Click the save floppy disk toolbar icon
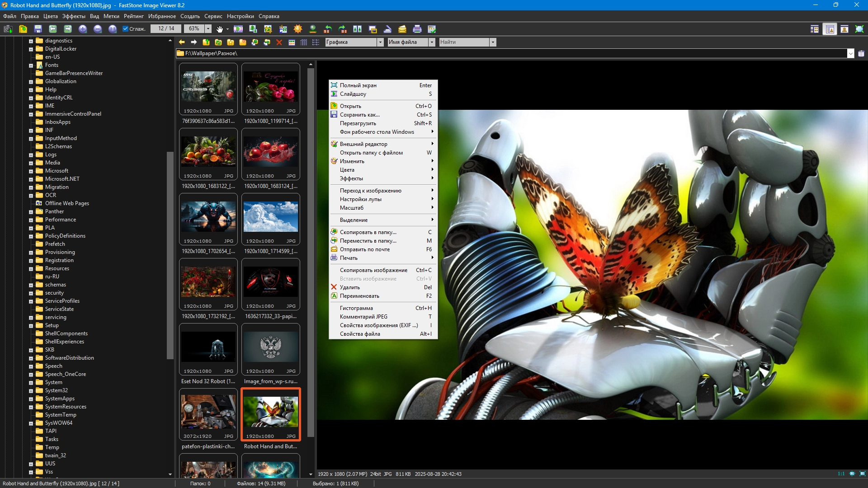The image size is (868, 488). tap(38, 29)
